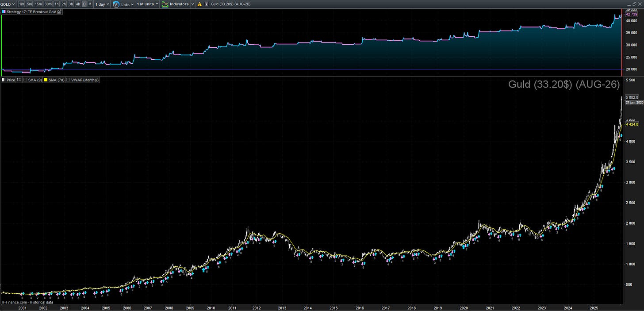Click the yellow warning triangle icon
The width and height of the screenshot is (644, 311).
(199, 4)
